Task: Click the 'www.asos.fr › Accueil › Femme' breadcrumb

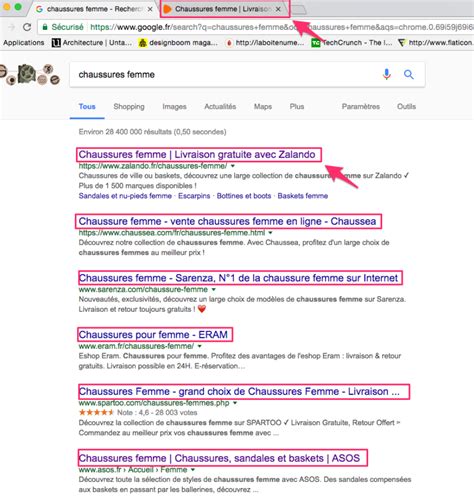Action: 133,470
